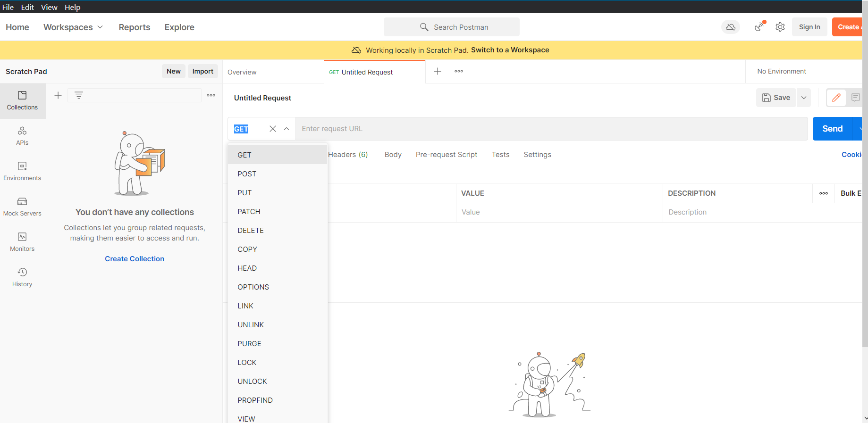Choose the HEAD method option
868x423 pixels.
278,268
